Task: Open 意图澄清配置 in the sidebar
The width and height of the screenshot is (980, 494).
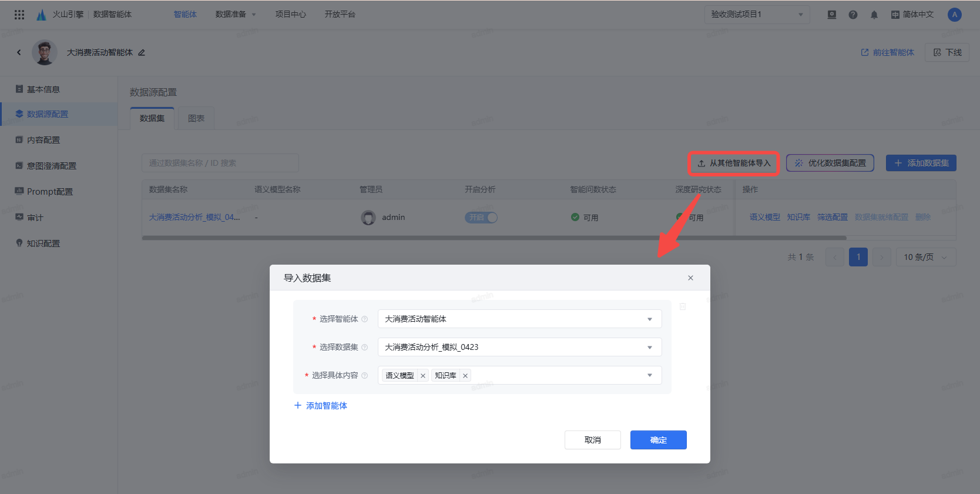Action: pyautogui.click(x=59, y=166)
